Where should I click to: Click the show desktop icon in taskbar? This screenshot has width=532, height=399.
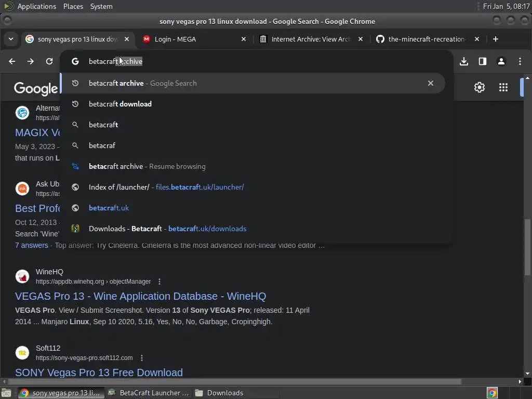pyautogui.click(x=6, y=393)
